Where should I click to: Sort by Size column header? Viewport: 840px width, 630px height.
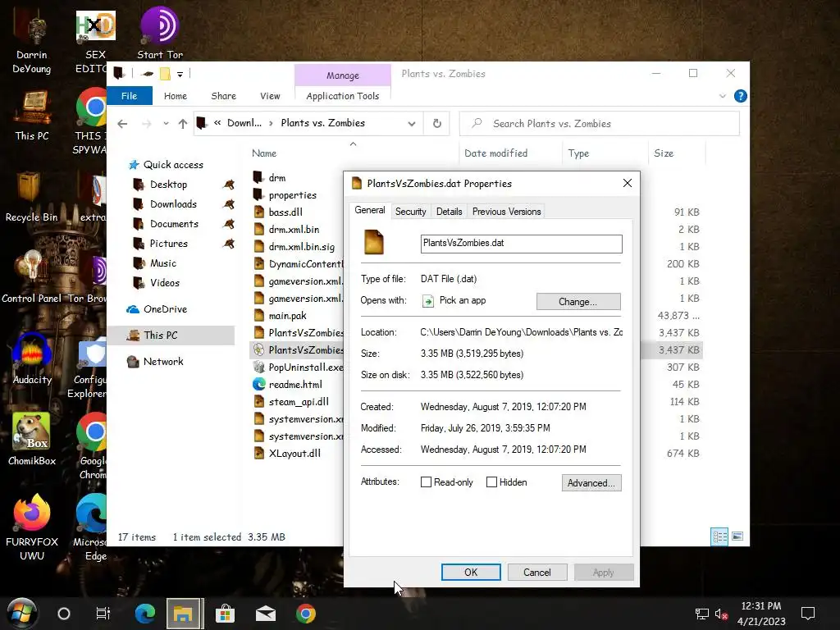(663, 153)
